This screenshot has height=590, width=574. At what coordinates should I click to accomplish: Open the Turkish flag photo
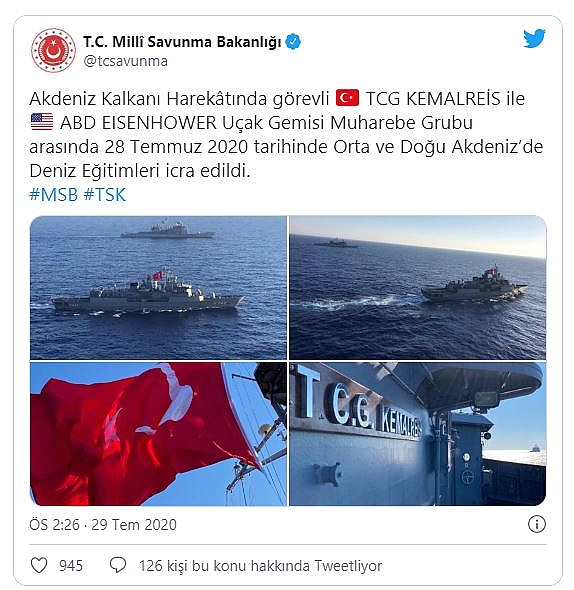tap(158, 434)
